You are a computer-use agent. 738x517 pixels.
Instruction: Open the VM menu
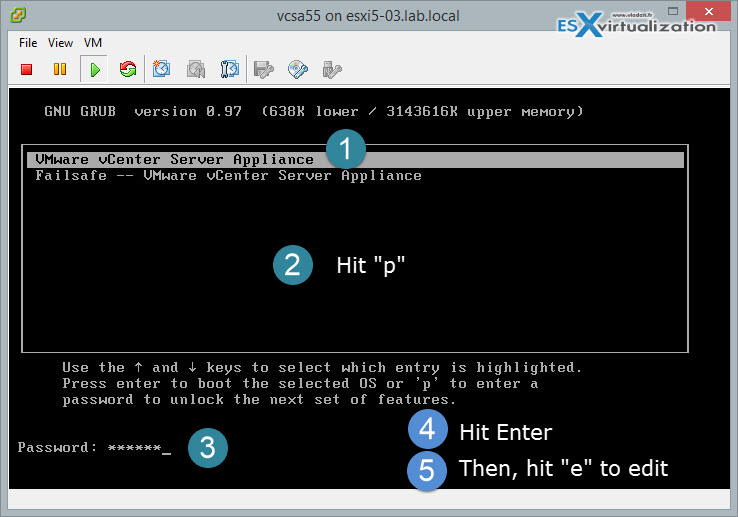click(93, 43)
